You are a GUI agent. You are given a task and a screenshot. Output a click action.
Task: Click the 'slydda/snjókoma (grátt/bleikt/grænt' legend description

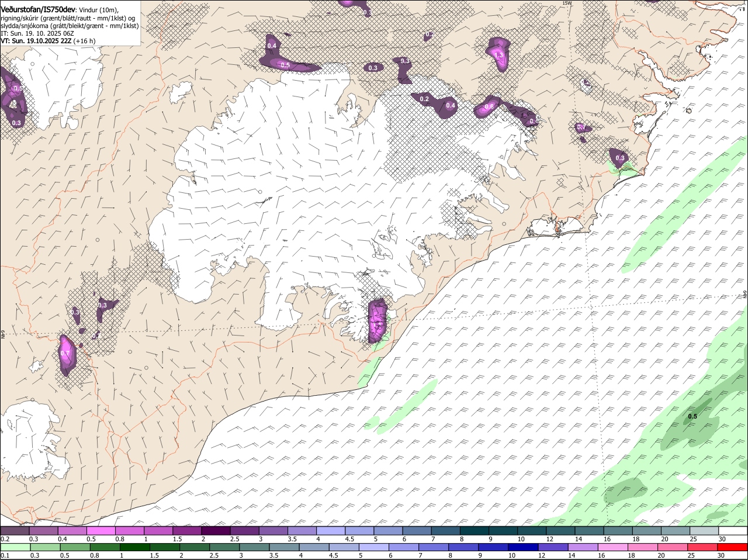[52, 26]
